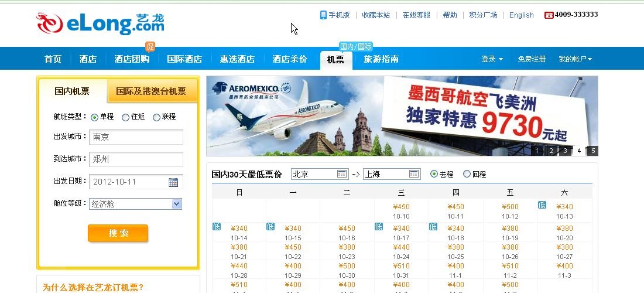644x293 pixels.
Task: Open 酒店团购 in navigation bar
Action: click(132, 59)
